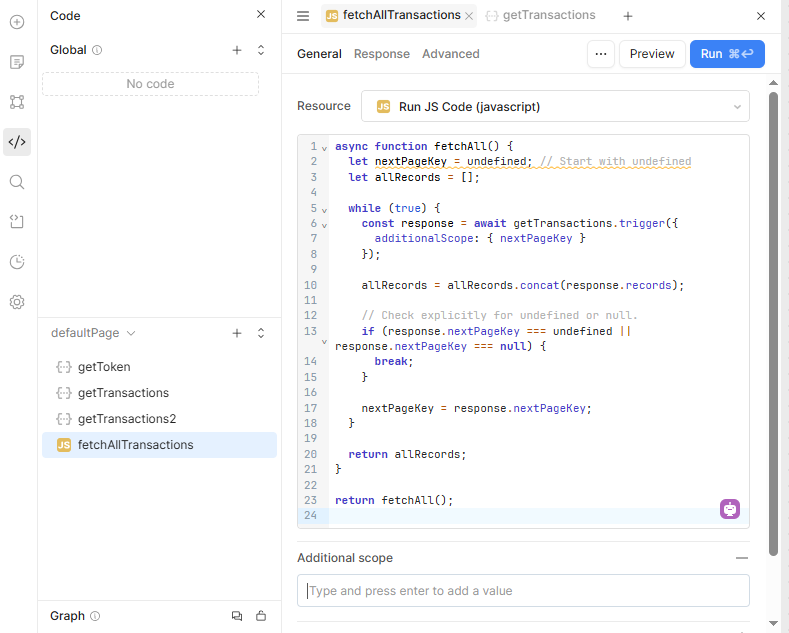Open the more options ellipsis button
The height and width of the screenshot is (633, 789).
tap(601, 54)
